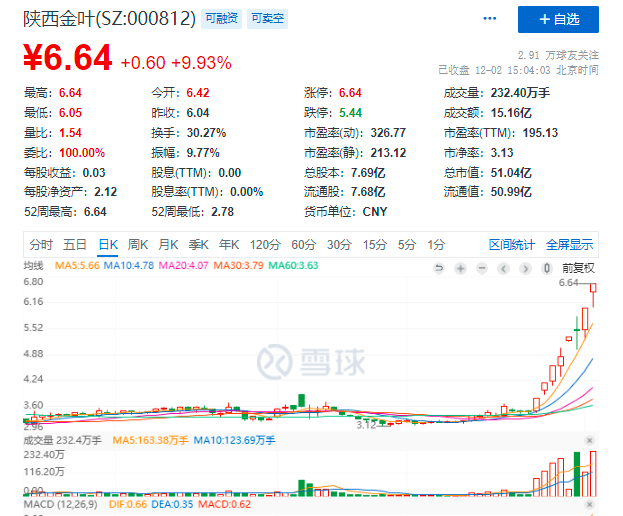Image resolution: width=623 pixels, height=516 pixels.
Task: Toggle the candlestick style icon
Action: 546,269
